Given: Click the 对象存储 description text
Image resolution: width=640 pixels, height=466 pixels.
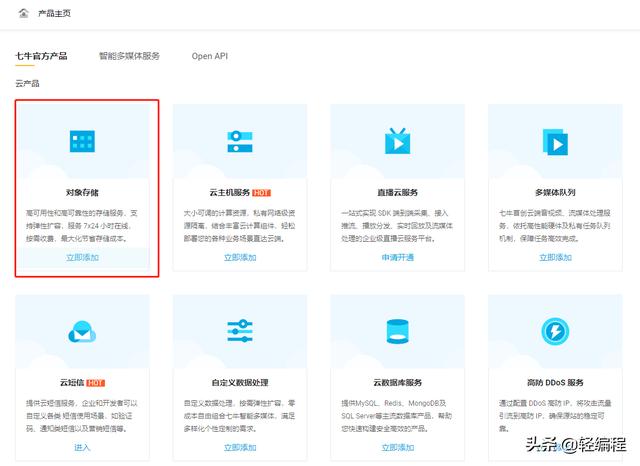Looking at the screenshot, I should click(x=82, y=225).
